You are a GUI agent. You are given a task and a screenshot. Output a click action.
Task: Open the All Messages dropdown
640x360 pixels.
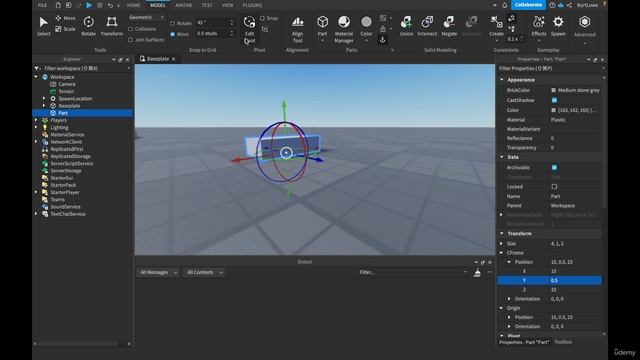tap(158, 272)
